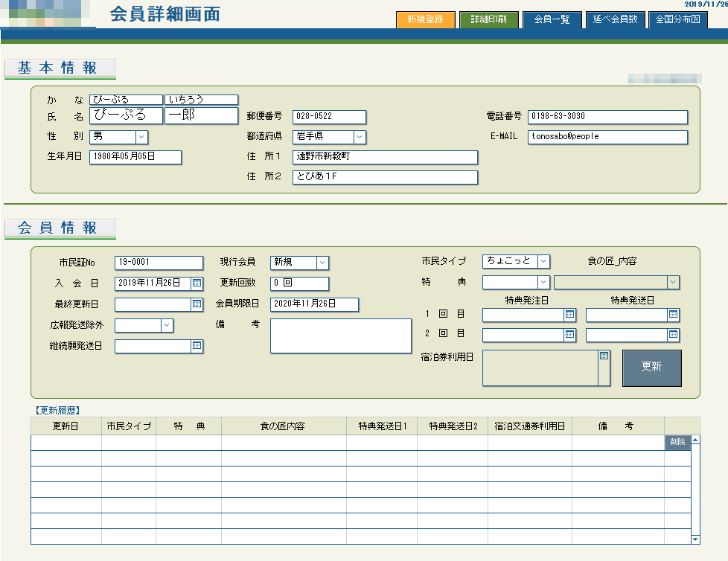Open the 全国分布図 tab
728x561 pixels.
coord(678,19)
